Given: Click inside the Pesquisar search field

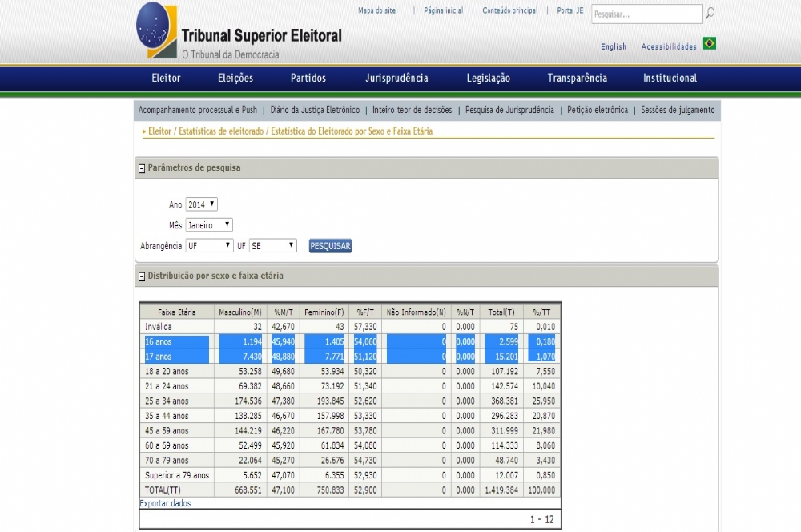Looking at the screenshot, I should 646,14.
